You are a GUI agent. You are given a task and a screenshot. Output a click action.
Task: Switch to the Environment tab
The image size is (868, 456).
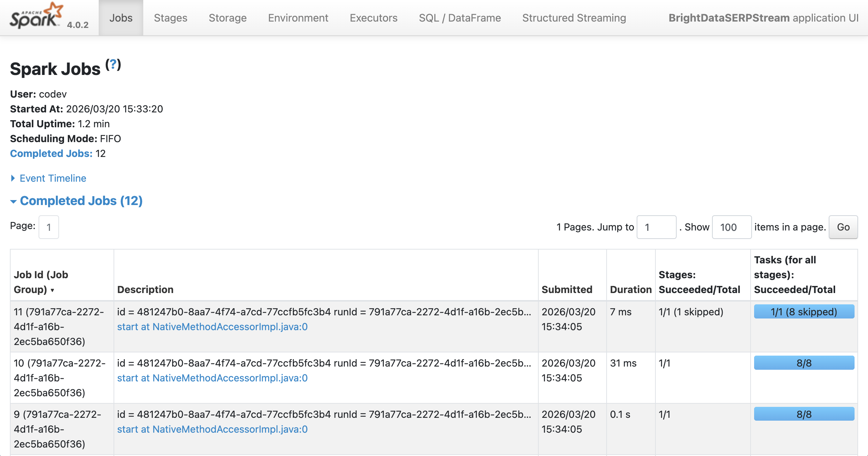click(x=298, y=18)
